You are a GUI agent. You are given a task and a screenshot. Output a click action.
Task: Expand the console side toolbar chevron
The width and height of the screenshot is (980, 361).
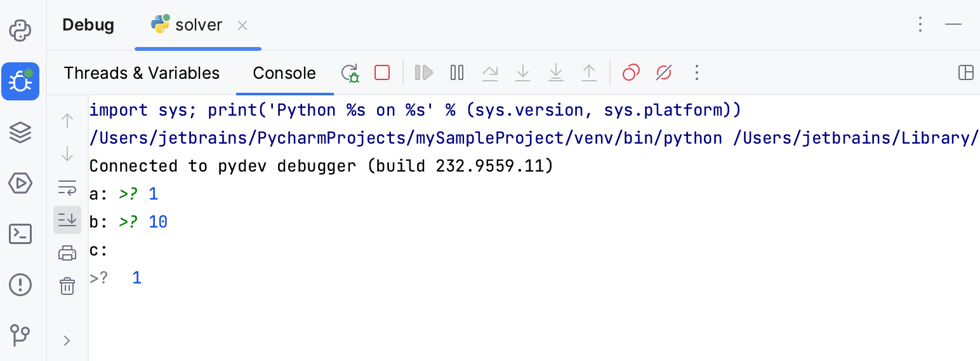(67, 341)
